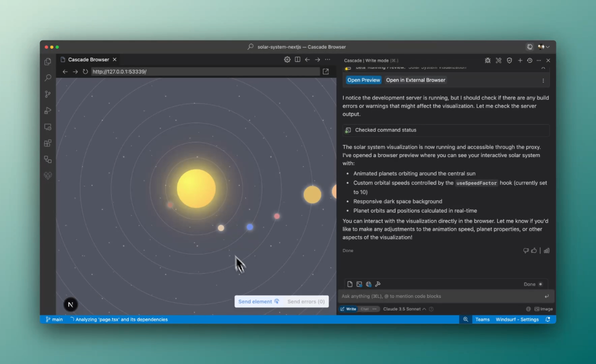Click the Open Preview button
The image size is (596, 364).
coord(364,80)
